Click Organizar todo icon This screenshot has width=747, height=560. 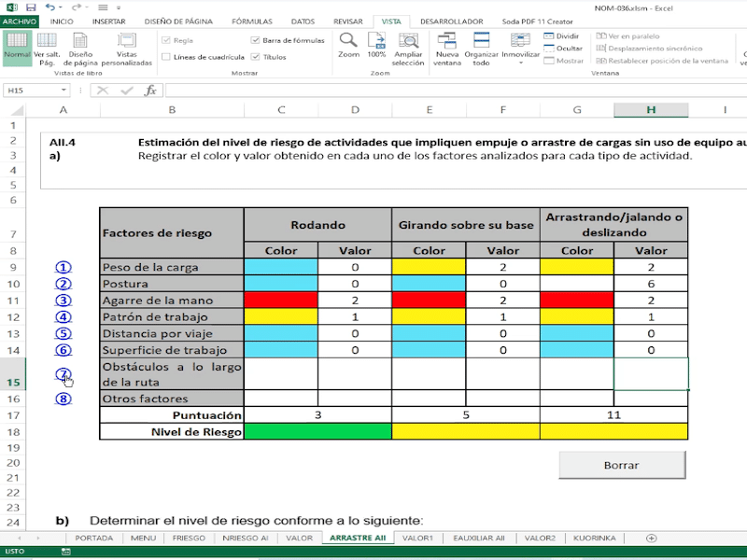(x=481, y=49)
